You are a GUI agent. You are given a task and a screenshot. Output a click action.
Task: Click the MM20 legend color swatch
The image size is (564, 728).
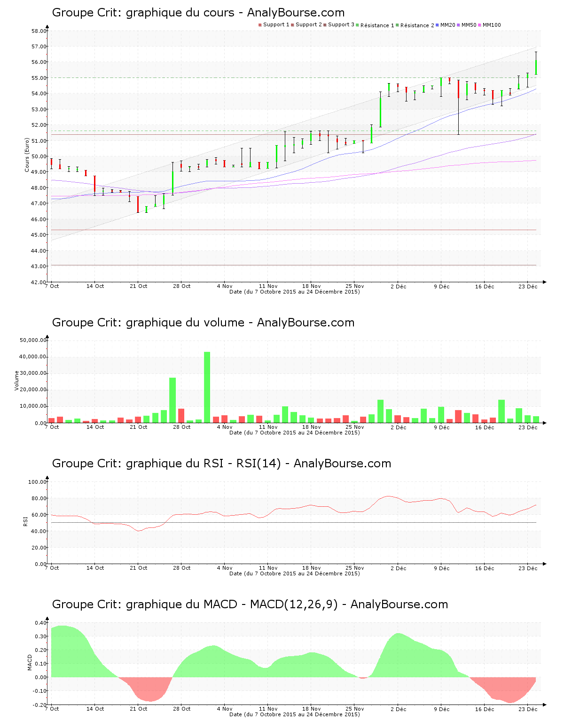point(437,25)
